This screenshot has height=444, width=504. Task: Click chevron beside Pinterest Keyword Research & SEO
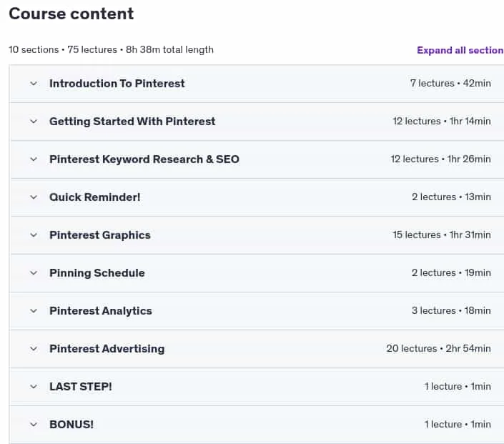[x=34, y=159]
